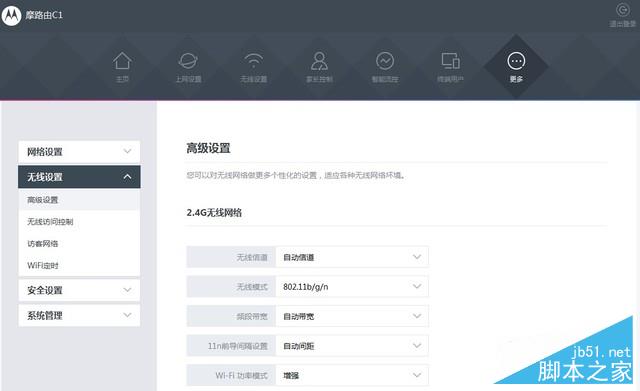The width and height of the screenshot is (640, 391).
Task: Collapse the 无线设置 sidebar section
Action: pyautogui.click(x=79, y=177)
